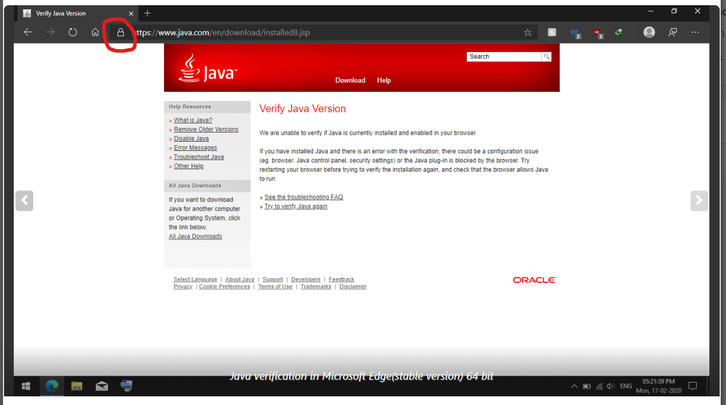The height and width of the screenshot is (405, 726).
Task: Open the first white extension icon
Action: 552,32
